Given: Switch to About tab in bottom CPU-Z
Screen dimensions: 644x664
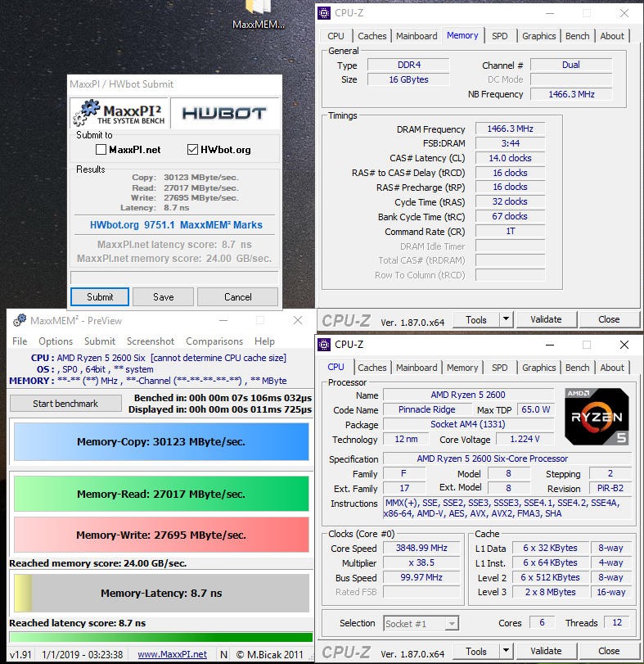Looking at the screenshot, I should 612,368.
